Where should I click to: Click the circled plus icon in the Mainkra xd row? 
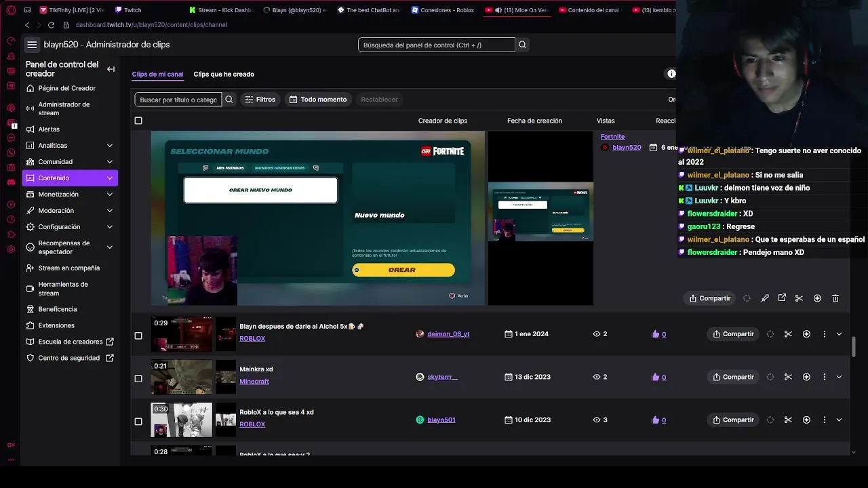(x=806, y=377)
